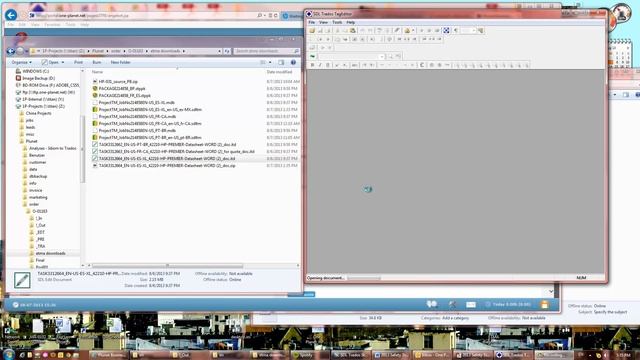Viewport: 640px width, 360px height.
Task: Click the Plunet segment in Explorer address bar
Action: [98, 51]
